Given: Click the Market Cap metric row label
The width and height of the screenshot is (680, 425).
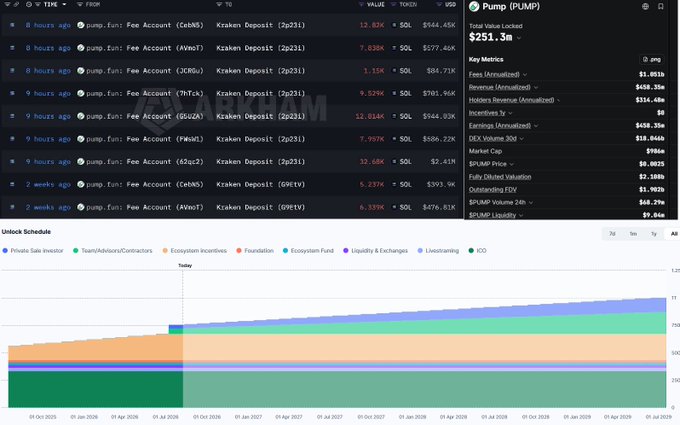Looking at the screenshot, I should 485,151.
